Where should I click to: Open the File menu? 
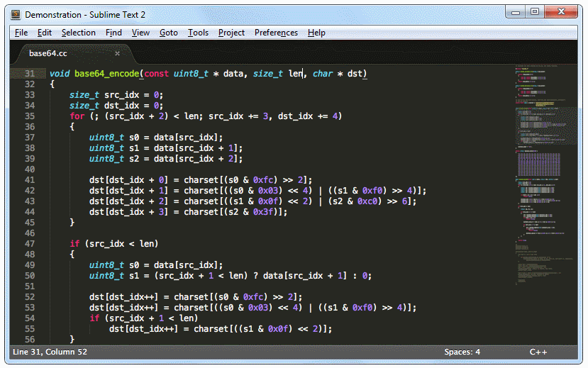21,33
